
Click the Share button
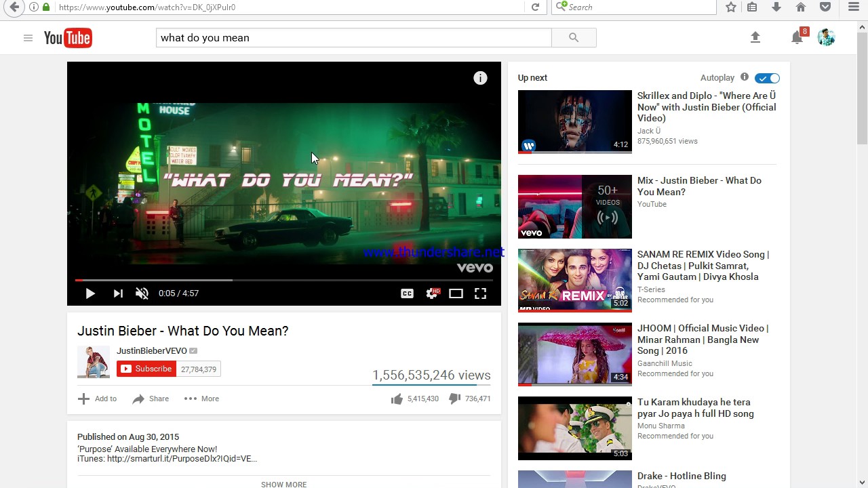(151, 399)
